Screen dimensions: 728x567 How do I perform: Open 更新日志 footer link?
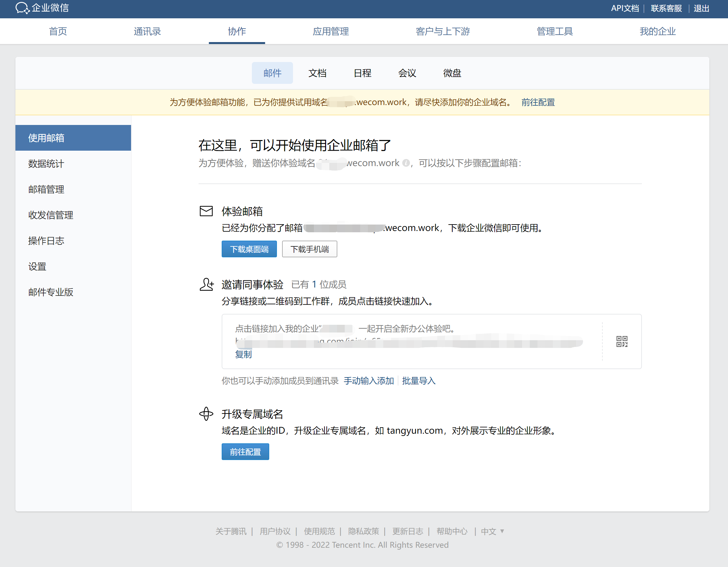tap(408, 531)
